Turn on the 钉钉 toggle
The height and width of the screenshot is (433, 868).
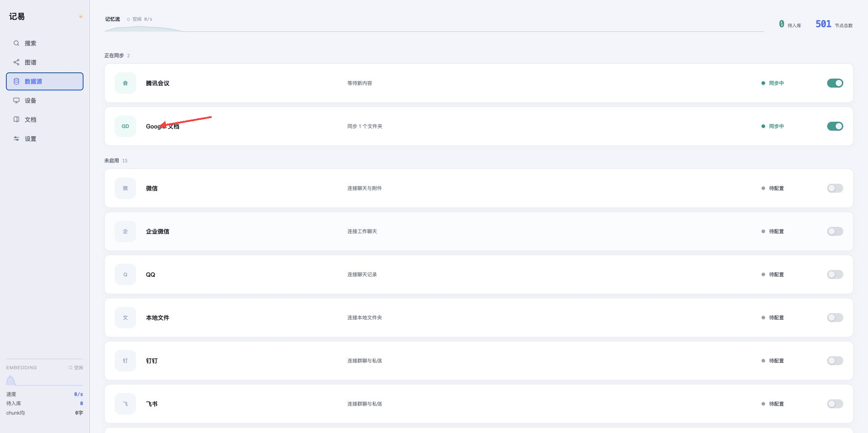point(835,361)
